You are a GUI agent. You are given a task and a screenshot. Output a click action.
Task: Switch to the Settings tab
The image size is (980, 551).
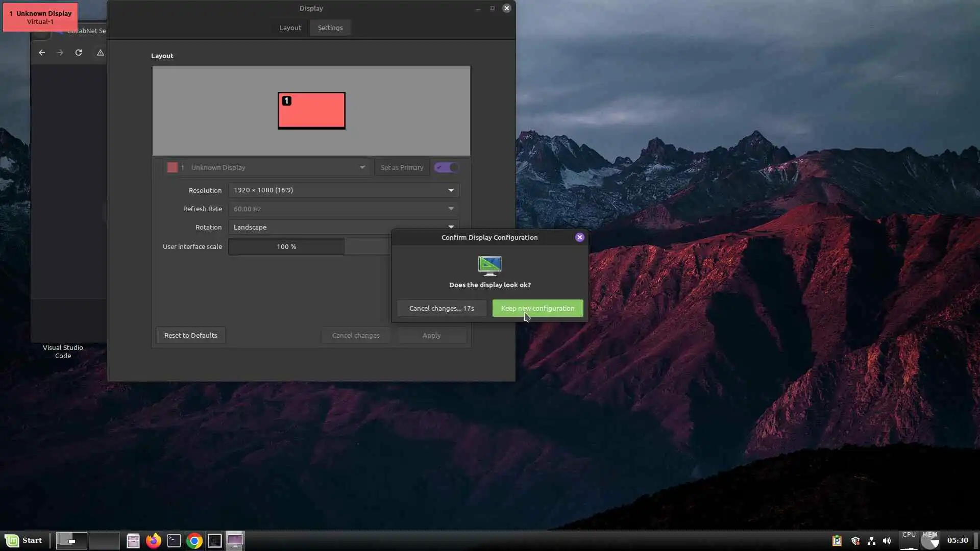tap(330, 28)
